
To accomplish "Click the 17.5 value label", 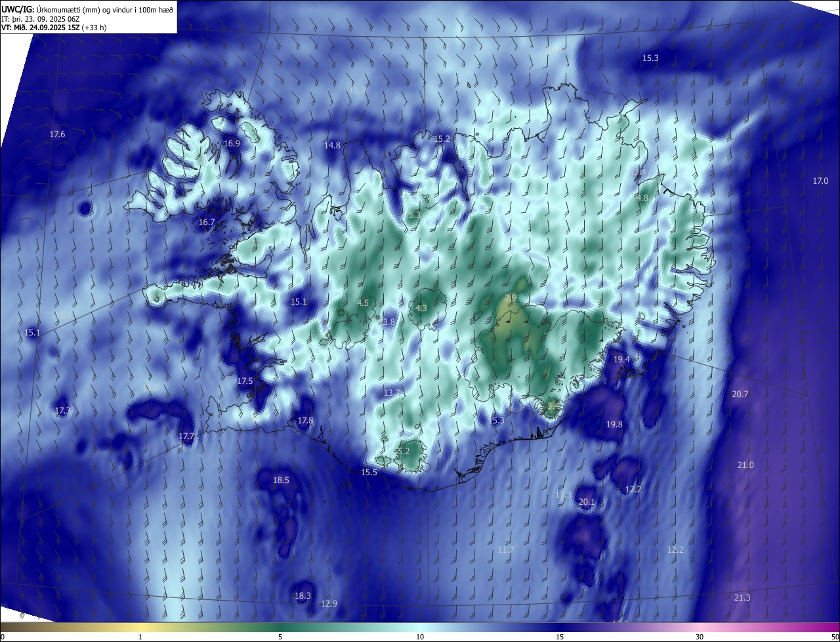I will click(245, 381).
